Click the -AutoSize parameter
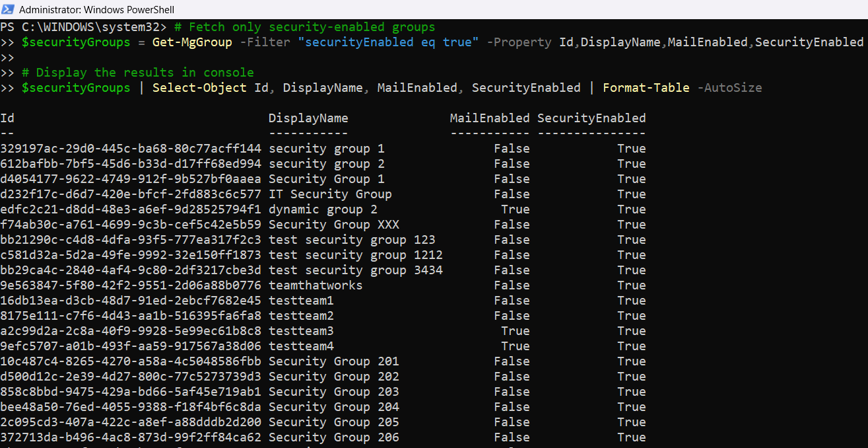Image resolution: width=868 pixels, height=448 pixels. point(729,88)
